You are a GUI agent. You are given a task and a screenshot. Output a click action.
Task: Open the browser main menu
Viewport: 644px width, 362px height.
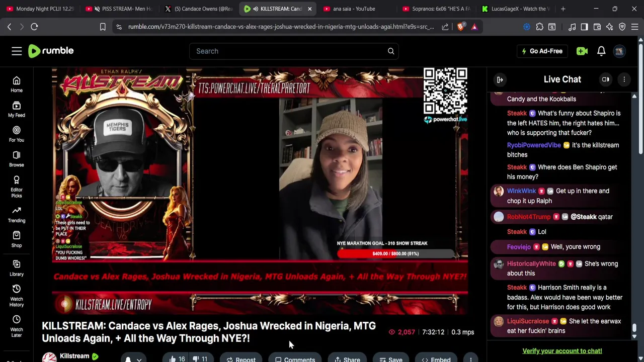635,27
